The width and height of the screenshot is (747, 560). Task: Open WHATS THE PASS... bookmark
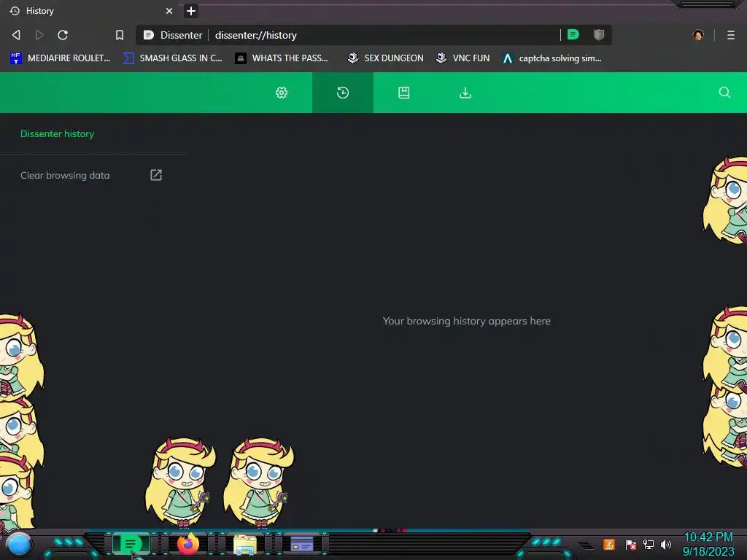click(282, 58)
